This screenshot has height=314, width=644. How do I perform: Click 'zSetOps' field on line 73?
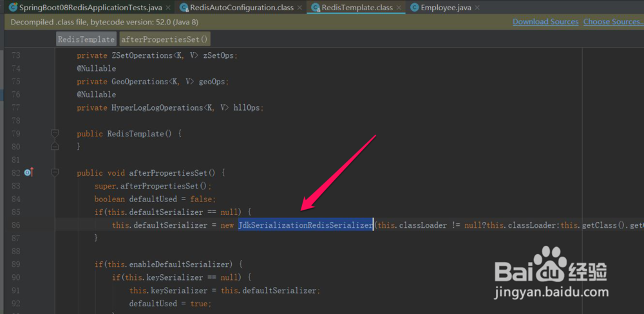pyautogui.click(x=220, y=55)
